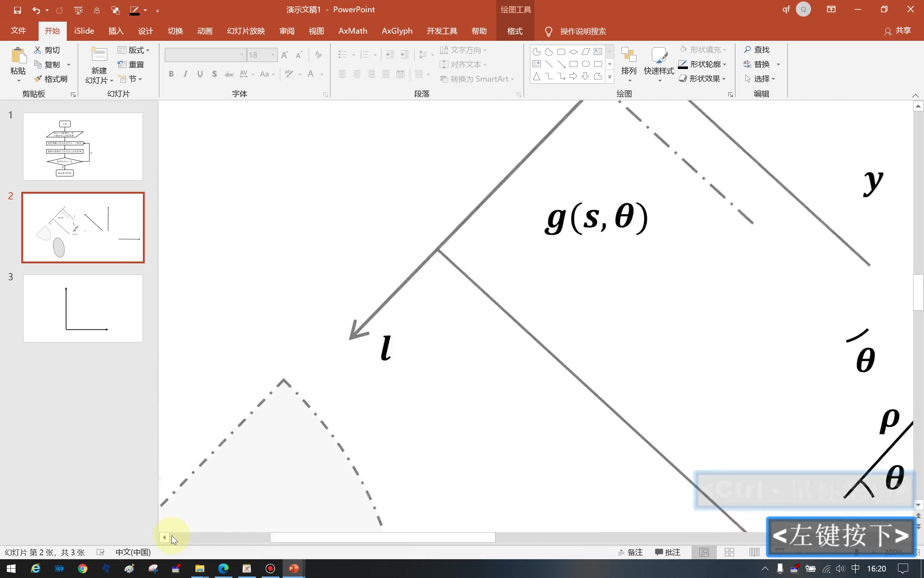Click 中文(中国) language indicator
The width and height of the screenshot is (924, 578).
tap(133, 552)
